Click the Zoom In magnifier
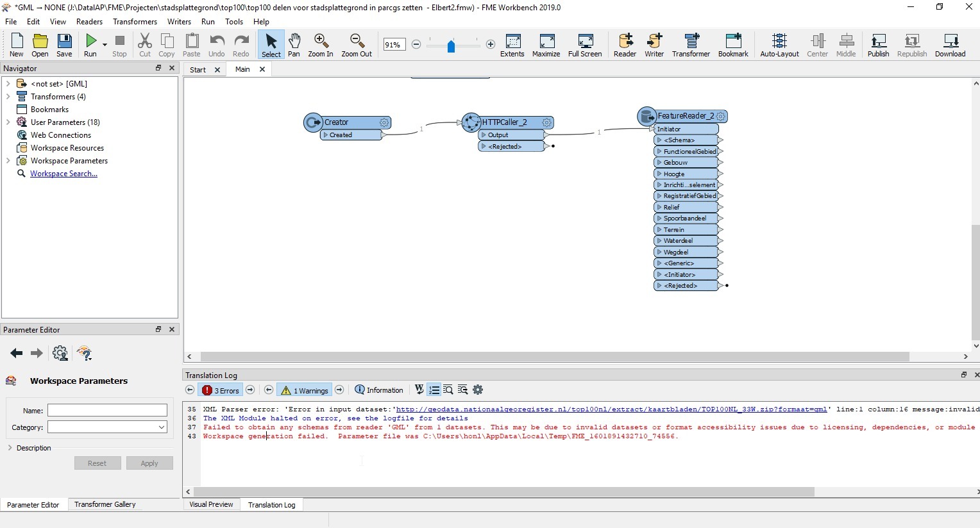 point(321,45)
